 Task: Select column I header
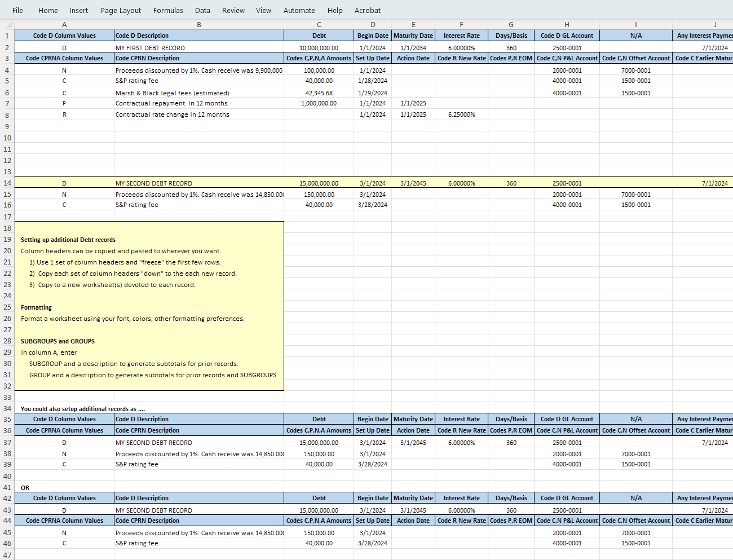click(x=636, y=24)
